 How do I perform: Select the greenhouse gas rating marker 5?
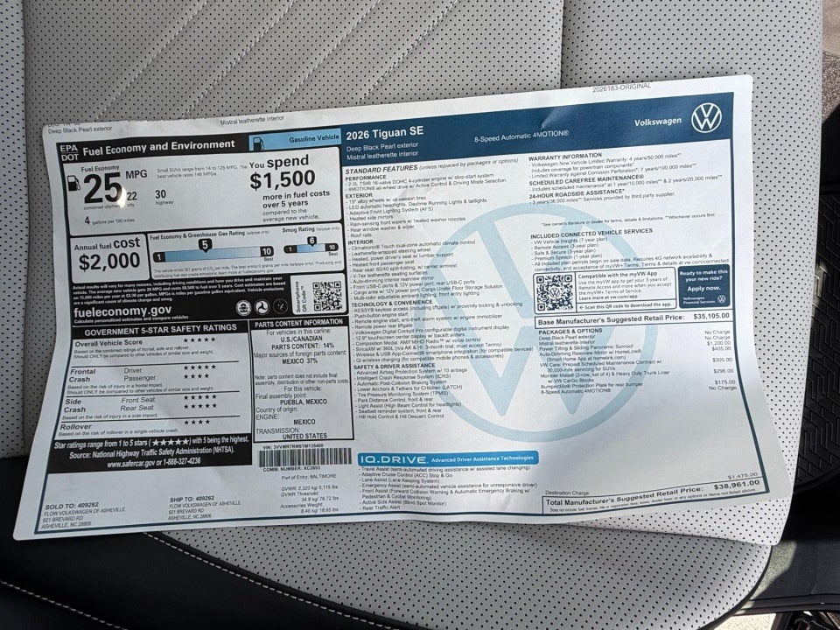point(205,245)
